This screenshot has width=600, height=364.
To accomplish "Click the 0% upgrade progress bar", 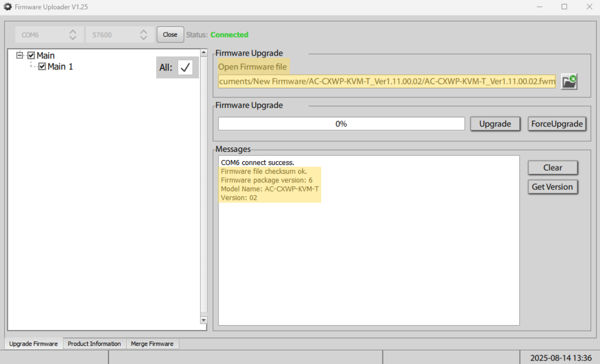I will [x=341, y=124].
